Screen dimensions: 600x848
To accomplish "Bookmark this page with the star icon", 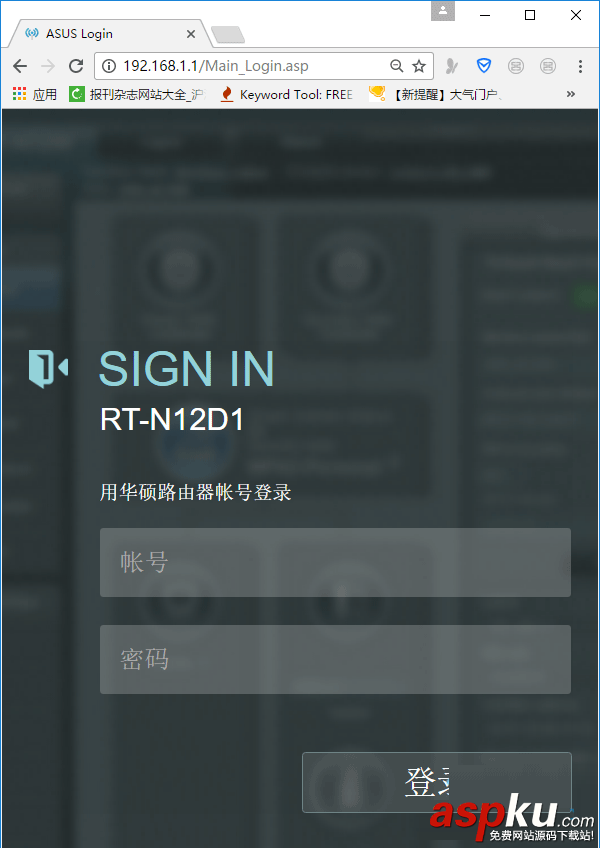I will (419, 66).
